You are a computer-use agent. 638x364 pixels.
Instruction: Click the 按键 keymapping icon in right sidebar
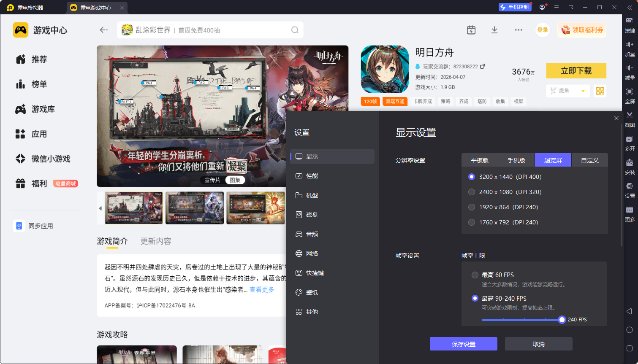pos(630,20)
